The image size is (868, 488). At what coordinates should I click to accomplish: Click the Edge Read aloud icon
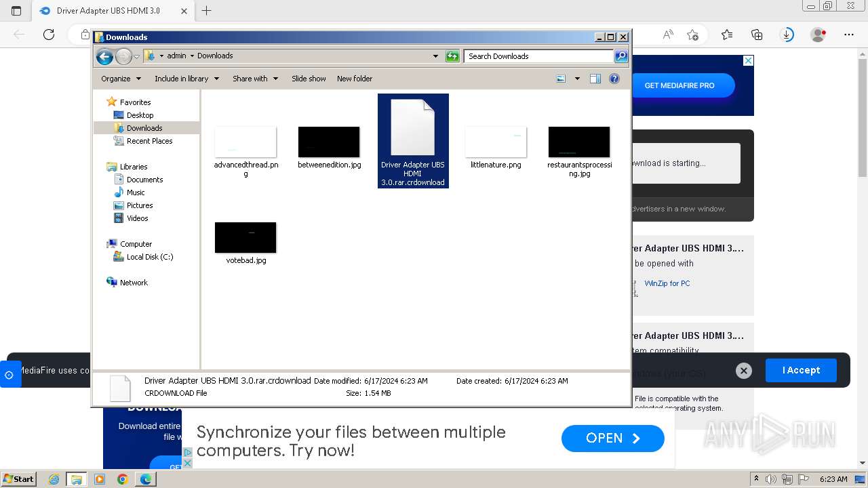[668, 35]
